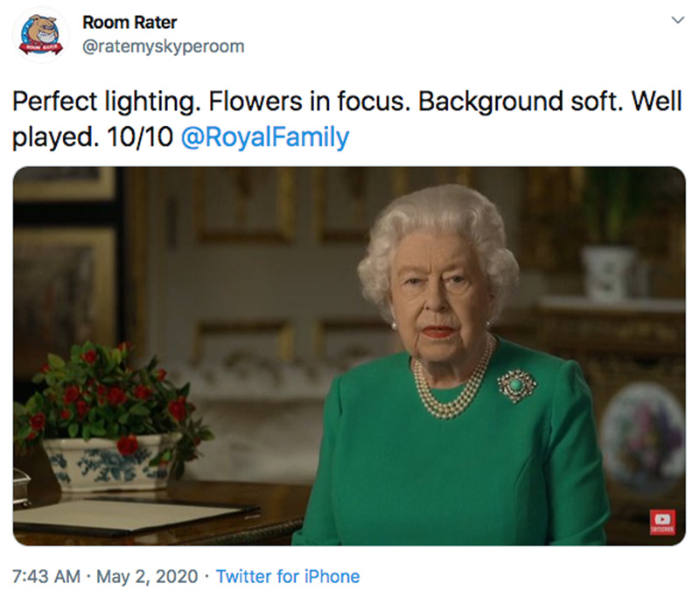The height and width of the screenshot is (597, 700).
Task: Open the Twitter for iPhone source link
Action: pos(288,576)
